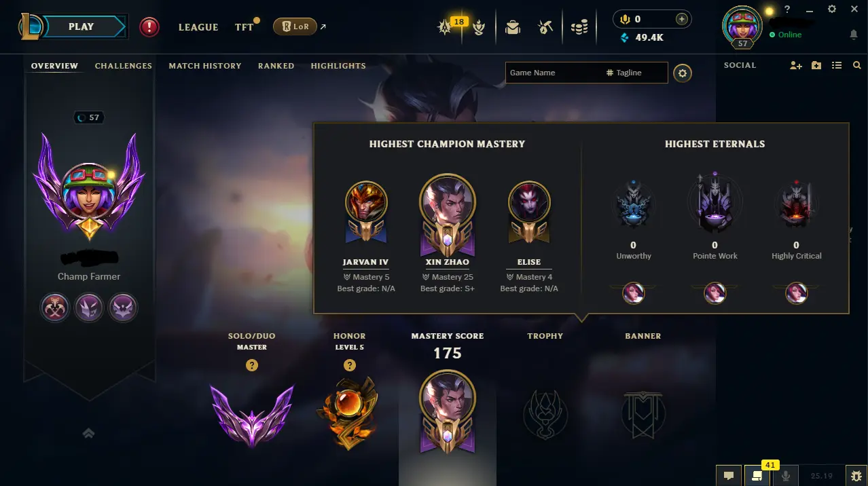This screenshot has height=486, width=868.
Task: Click the red alert exclamation icon
Action: [x=149, y=27]
